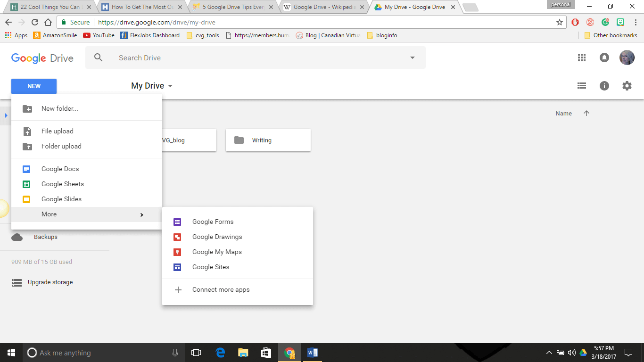The height and width of the screenshot is (362, 644).
Task: Switch to 22 Cool Things tab
Action: 51,7
